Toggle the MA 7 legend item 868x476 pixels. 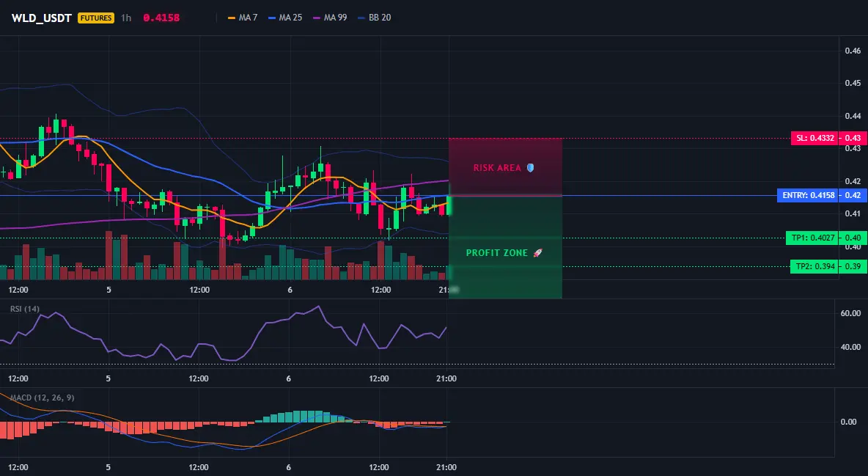pyautogui.click(x=243, y=18)
